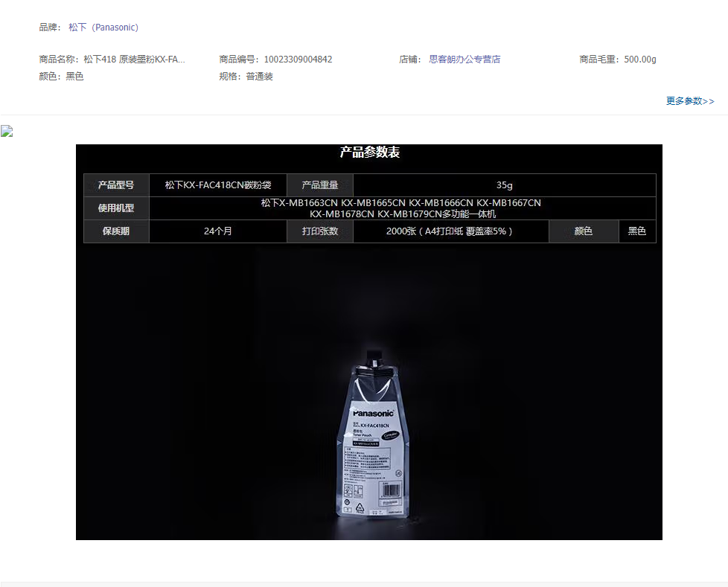728x587 pixels.
Task: Click the 颜色 header cell in parameter table
Action: (584, 231)
